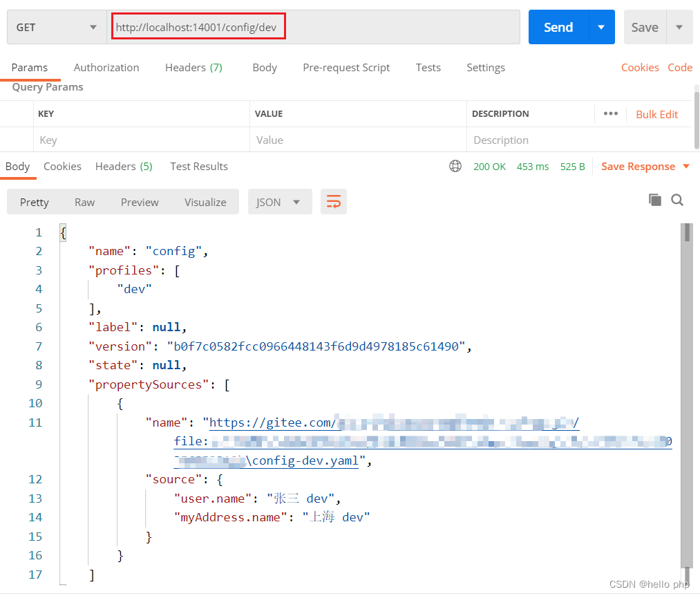700x596 pixels.
Task: Click the Send button
Action: click(558, 27)
